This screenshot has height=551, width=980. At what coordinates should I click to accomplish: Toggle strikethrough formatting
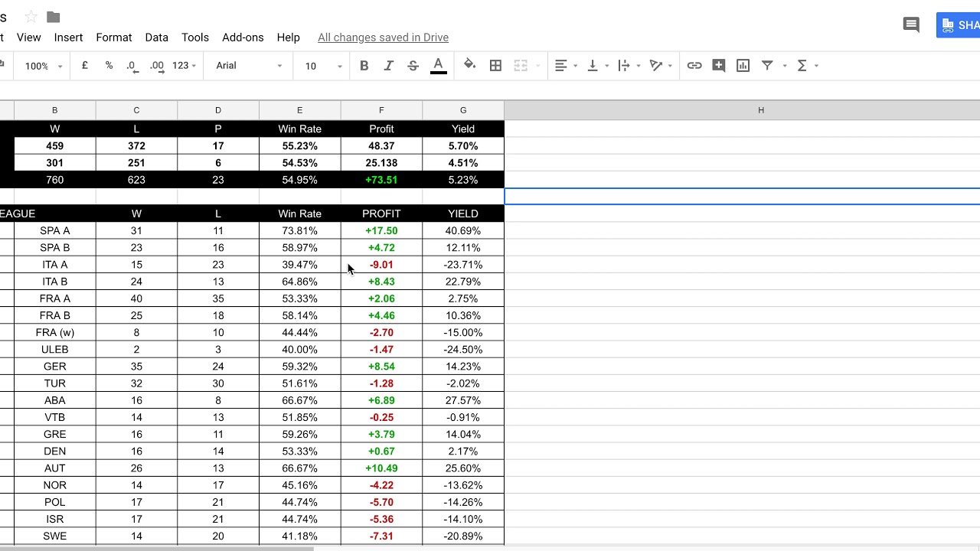pyautogui.click(x=413, y=66)
